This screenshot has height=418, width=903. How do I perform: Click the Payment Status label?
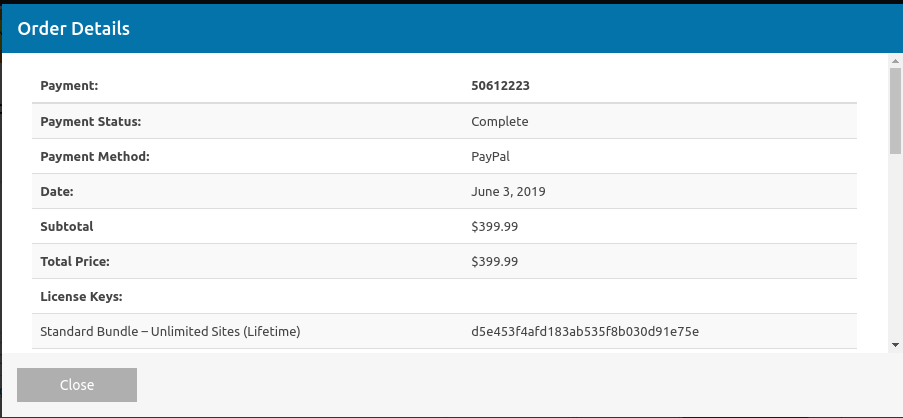click(x=90, y=121)
